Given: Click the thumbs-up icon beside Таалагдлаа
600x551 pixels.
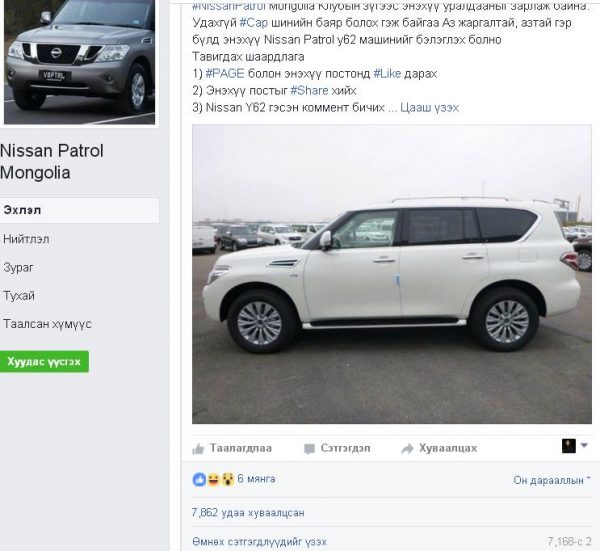Looking at the screenshot, I should [x=198, y=448].
